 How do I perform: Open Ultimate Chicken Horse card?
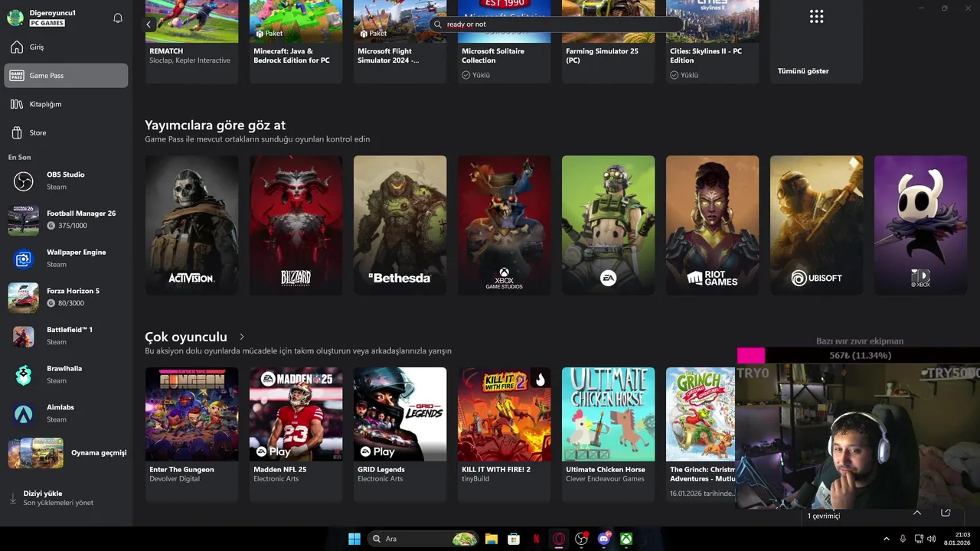608,434
